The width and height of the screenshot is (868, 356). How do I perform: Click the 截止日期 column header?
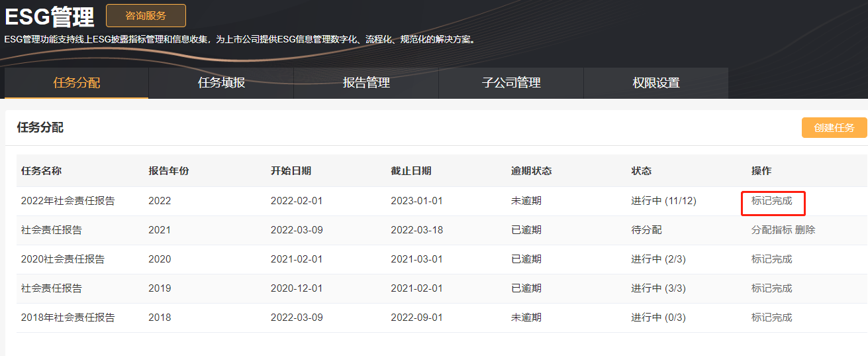click(411, 171)
